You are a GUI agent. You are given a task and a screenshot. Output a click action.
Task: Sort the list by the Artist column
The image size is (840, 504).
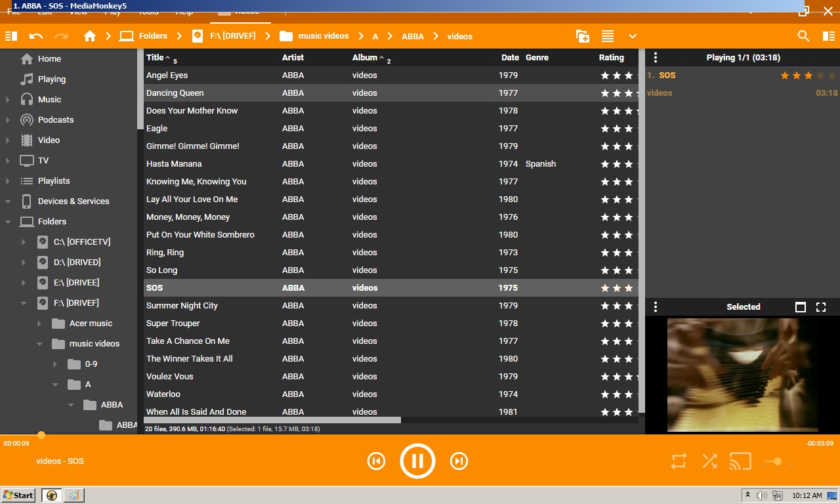coord(293,58)
